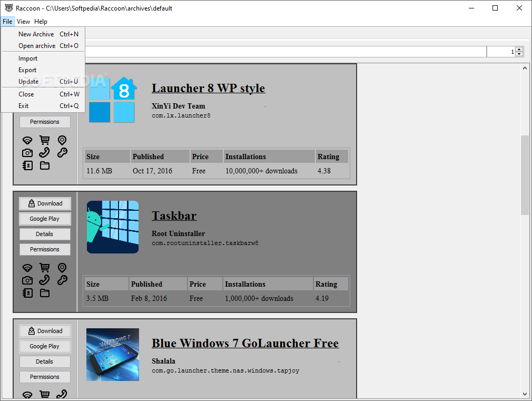Viewport: 532px width, 401px height.
Task: Click the page number field
Action: 501,52
